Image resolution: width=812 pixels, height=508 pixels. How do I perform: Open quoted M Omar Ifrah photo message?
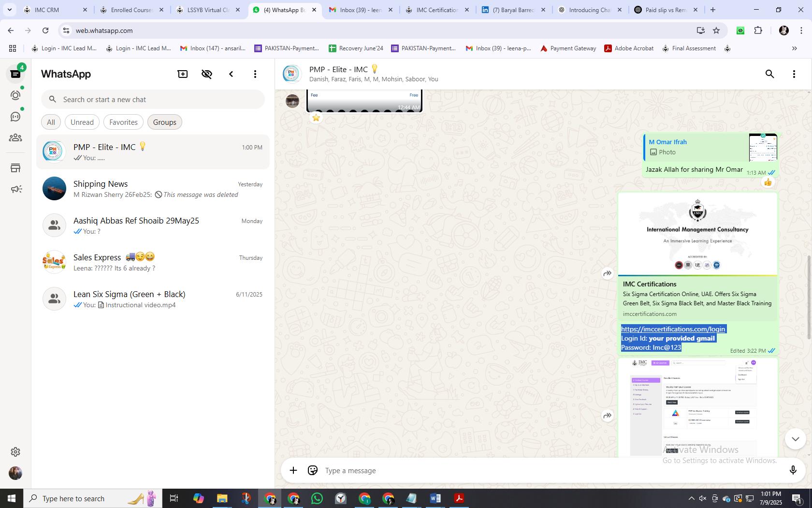click(x=711, y=147)
